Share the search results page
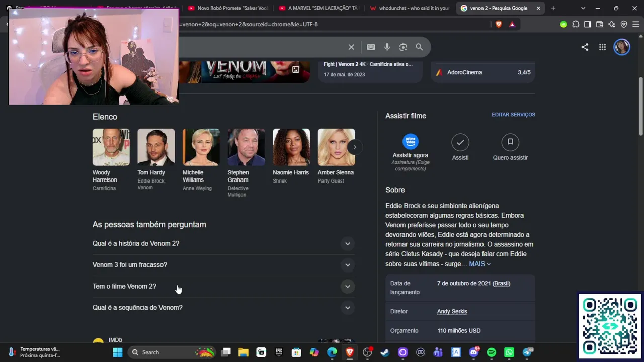Viewport: 644px width, 362px height. 585,47
